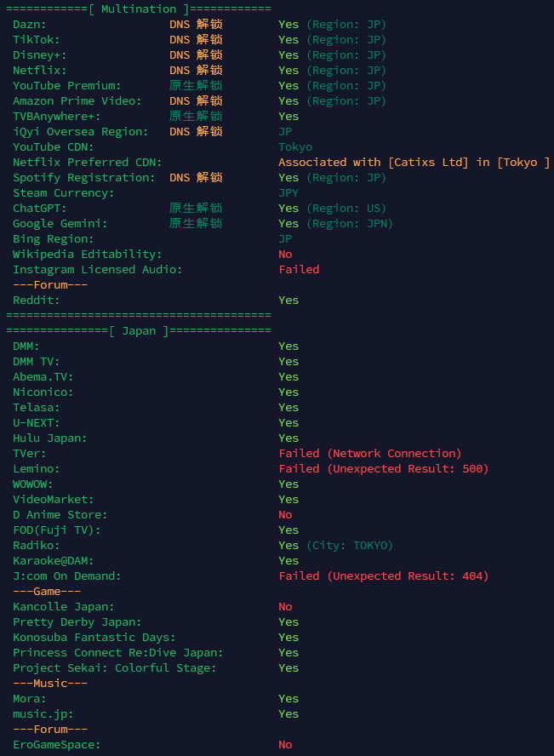This screenshot has width=554, height=756.
Task: Click the Game subsection heading
Action: point(47,591)
